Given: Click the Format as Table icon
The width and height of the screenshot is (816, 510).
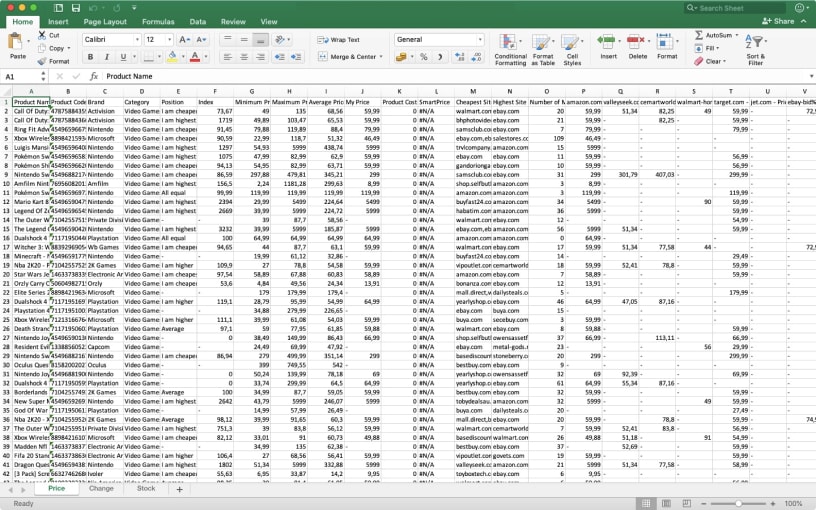Looking at the screenshot, I should click(x=543, y=42).
